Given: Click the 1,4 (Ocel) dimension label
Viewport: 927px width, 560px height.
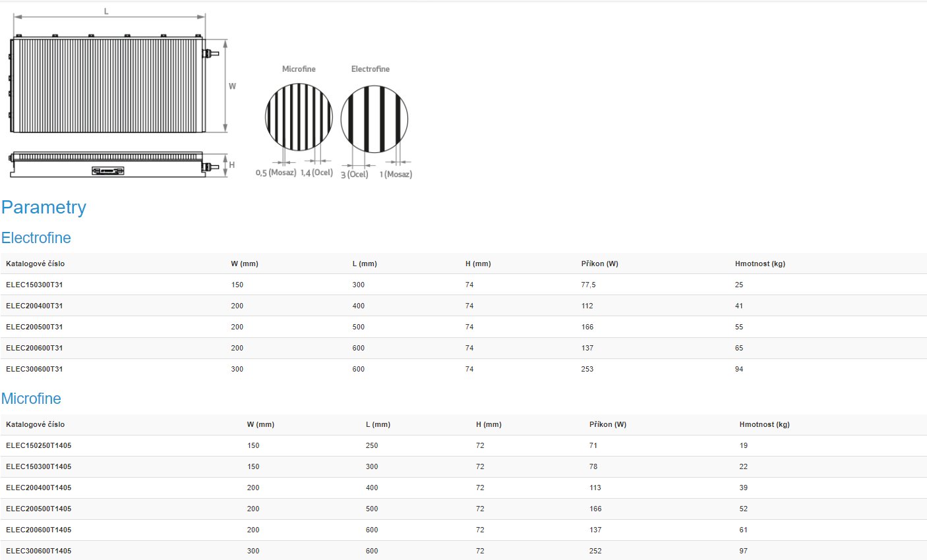Looking at the screenshot, I should tap(316, 173).
